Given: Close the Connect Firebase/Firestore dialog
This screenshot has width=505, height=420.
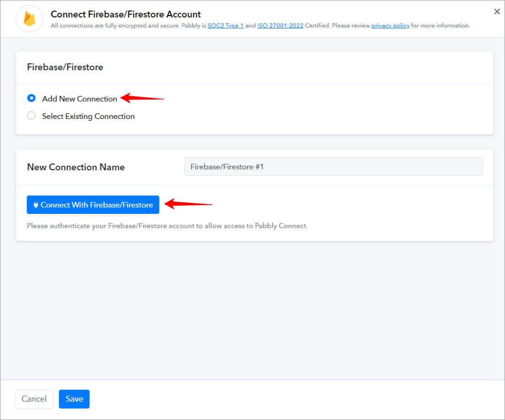Looking at the screenshot, I should [x=497, y=11].
